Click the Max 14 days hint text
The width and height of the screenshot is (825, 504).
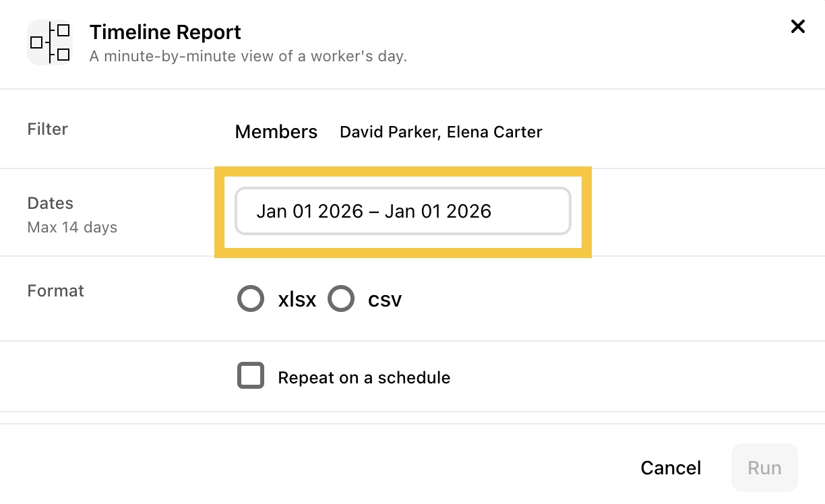click(x=72, y=228)
